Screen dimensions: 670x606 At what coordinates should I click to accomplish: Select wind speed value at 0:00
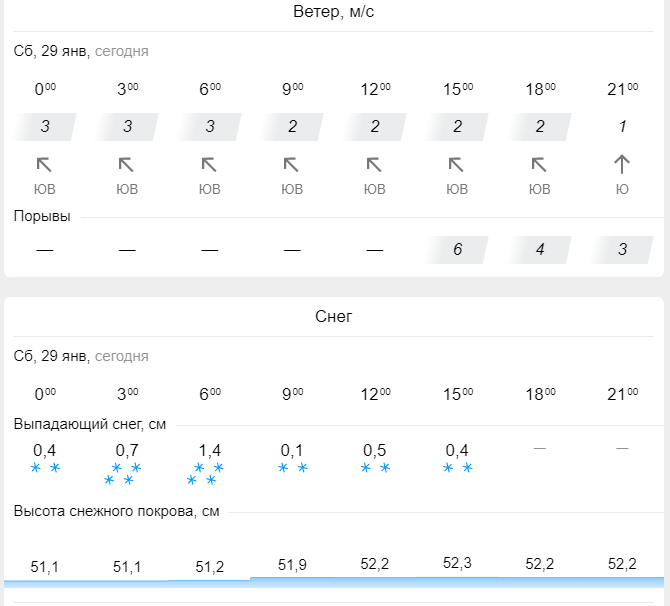[45, 127]
